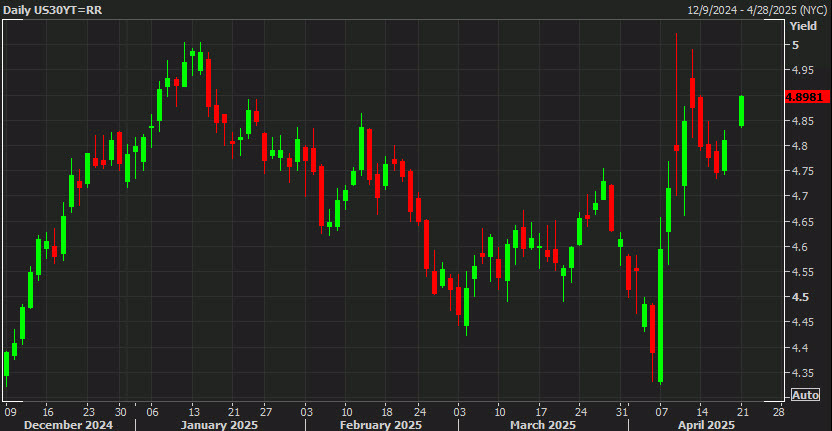Viewport: 832px width, 431px height.
Task: Click the date 24 tick in February
Action: coord(419,411)
